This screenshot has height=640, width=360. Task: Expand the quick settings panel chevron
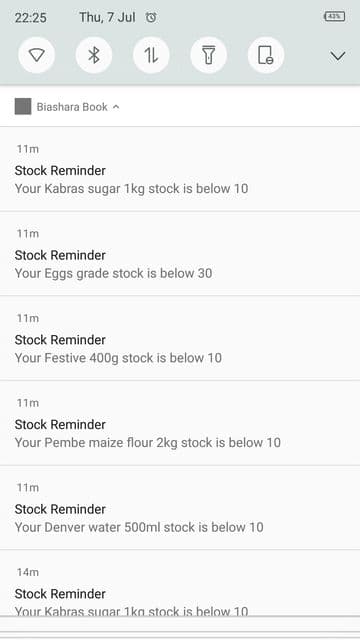[x=338, y=56]
